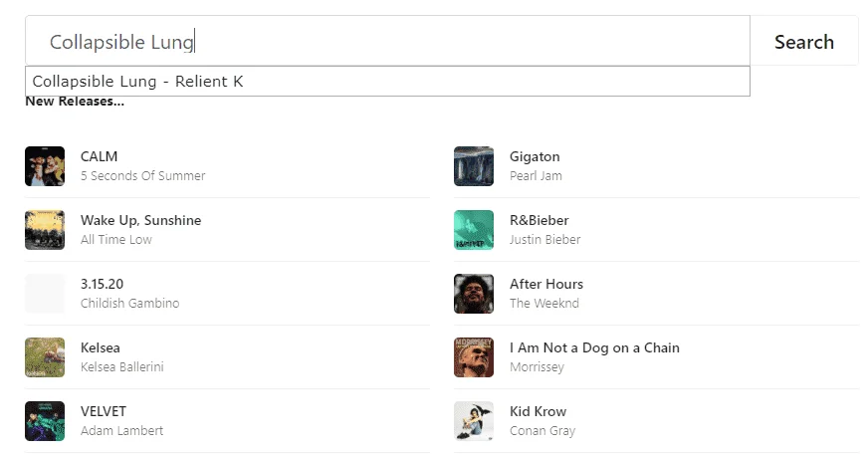Open the Kid Krow album cover thumbnail
The image size is (868, 454).
pyautogui.click(x=474, y=421)
